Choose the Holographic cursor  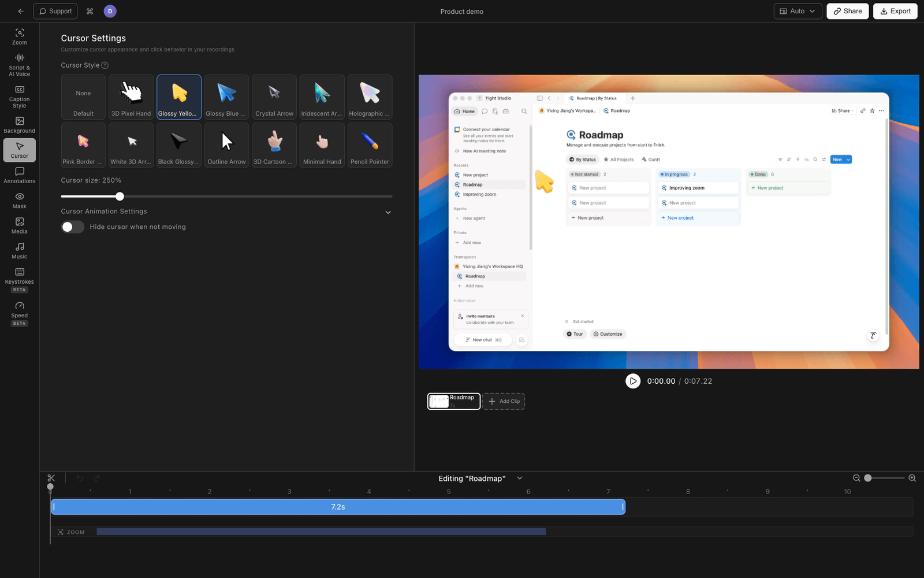point(370,97)
